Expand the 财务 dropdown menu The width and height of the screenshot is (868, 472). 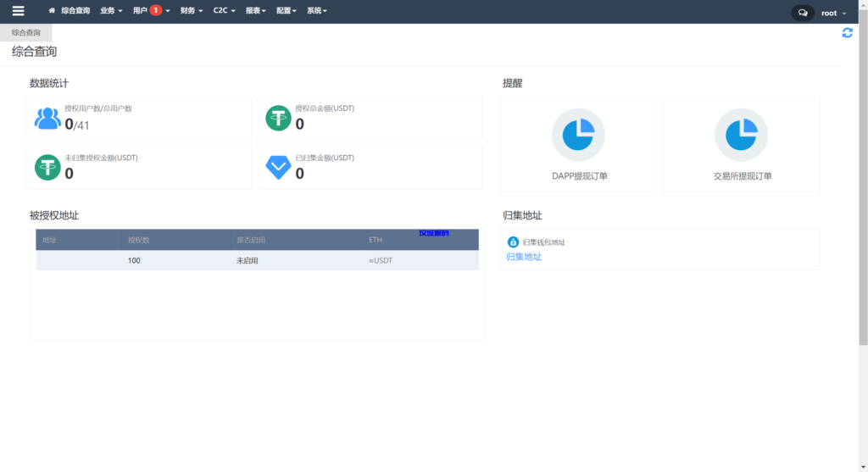click(192, 11)
